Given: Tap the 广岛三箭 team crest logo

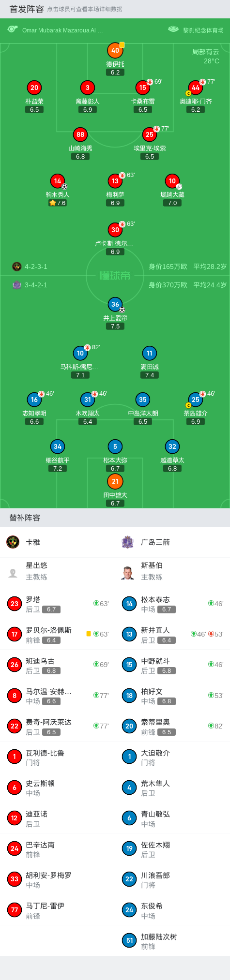Looking at the screenshot, I should (127, 542).
